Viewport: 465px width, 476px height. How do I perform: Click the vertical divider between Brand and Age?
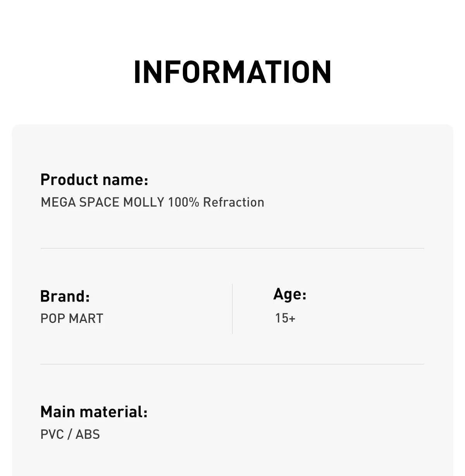[232, 309]
